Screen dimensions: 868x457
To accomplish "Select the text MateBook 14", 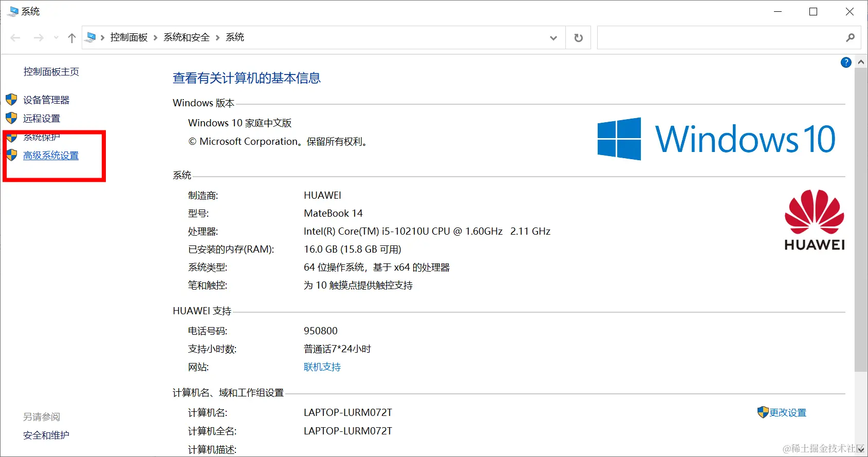I will (333, 213).
